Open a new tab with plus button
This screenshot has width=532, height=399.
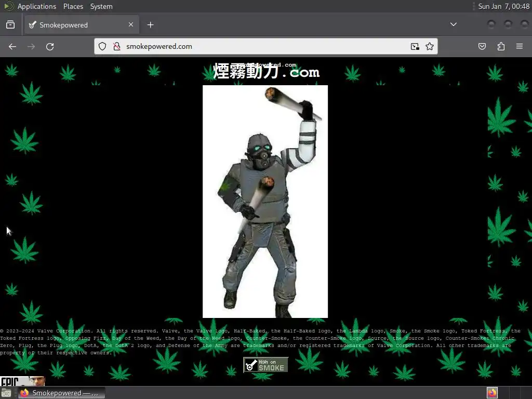click(x=151, y=25)
